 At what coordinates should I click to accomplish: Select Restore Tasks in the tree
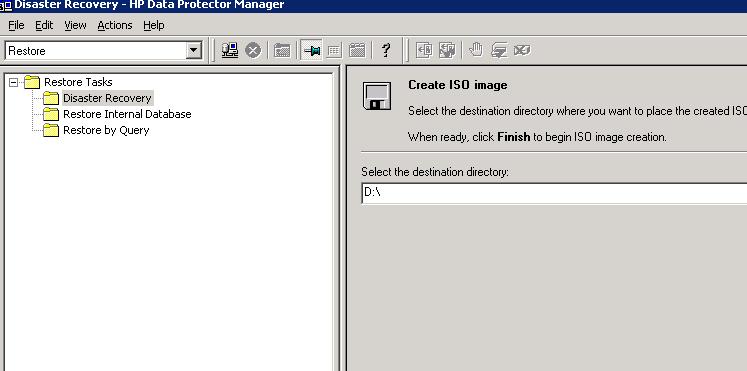tap(78, 82)
